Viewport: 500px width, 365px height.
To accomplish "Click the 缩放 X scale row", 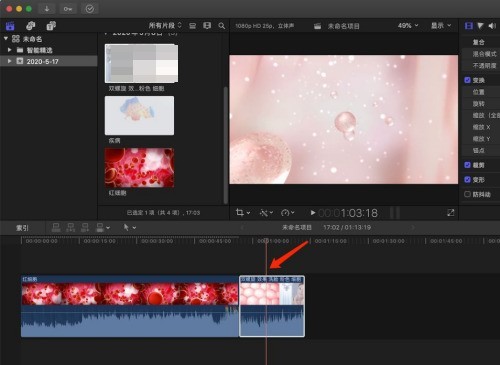I will click(481, 127).
